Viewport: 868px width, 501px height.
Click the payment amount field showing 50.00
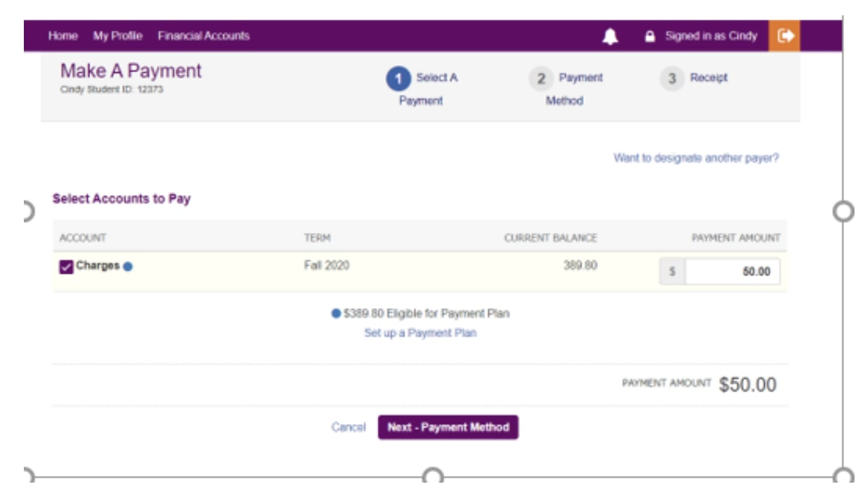point(731,272)
